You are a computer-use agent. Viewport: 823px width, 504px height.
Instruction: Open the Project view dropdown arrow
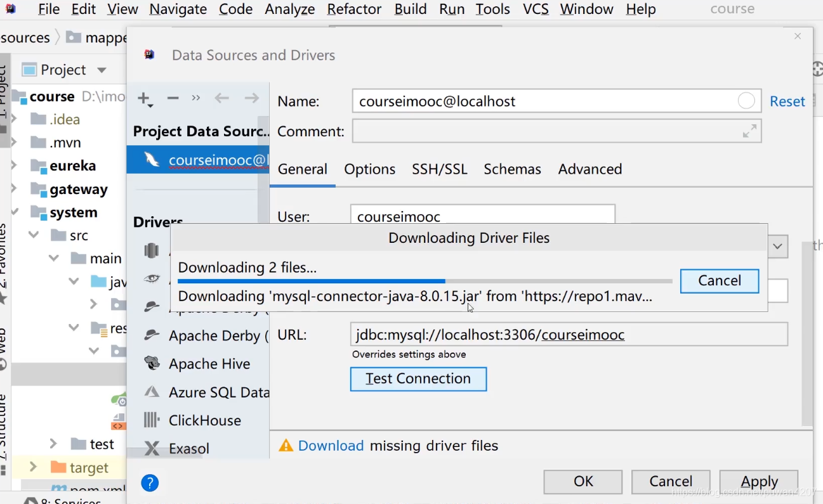pos(102,70)
